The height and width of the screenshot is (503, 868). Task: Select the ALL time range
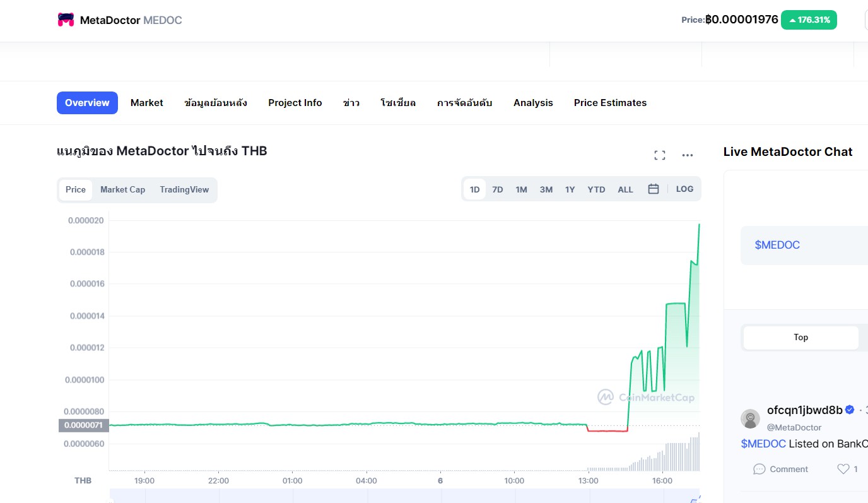(x=625, y=189)
